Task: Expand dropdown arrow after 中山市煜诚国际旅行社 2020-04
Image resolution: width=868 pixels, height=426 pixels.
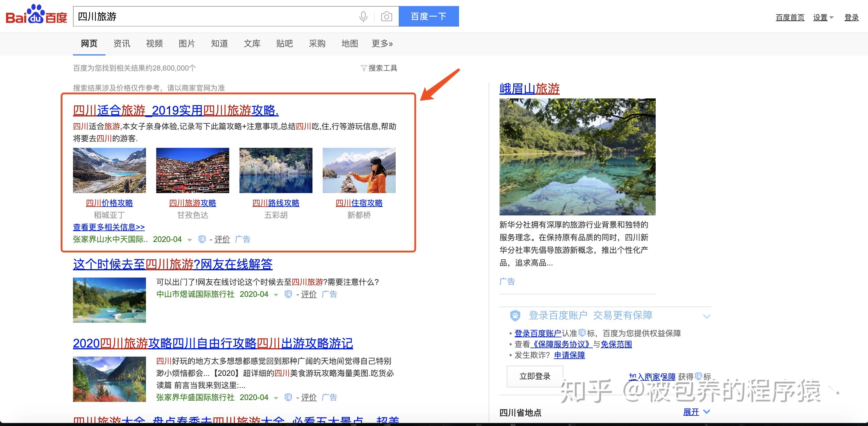Action: [x=276, y=295]
